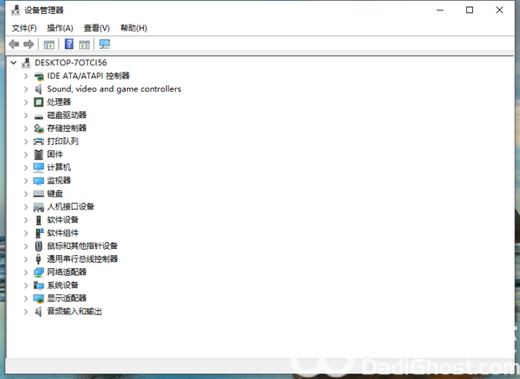
Task: Select the 显示适配器 label
Action: [67, 298]
